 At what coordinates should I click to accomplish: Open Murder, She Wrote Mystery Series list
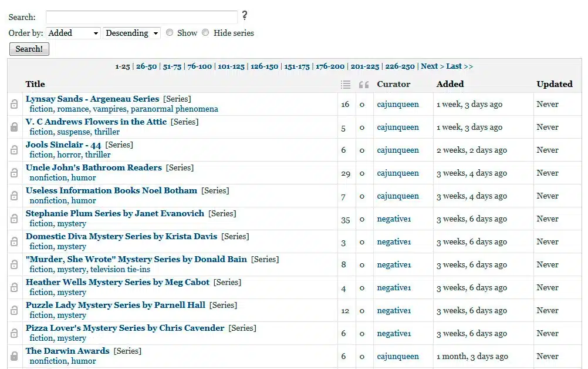coord(136,259)
